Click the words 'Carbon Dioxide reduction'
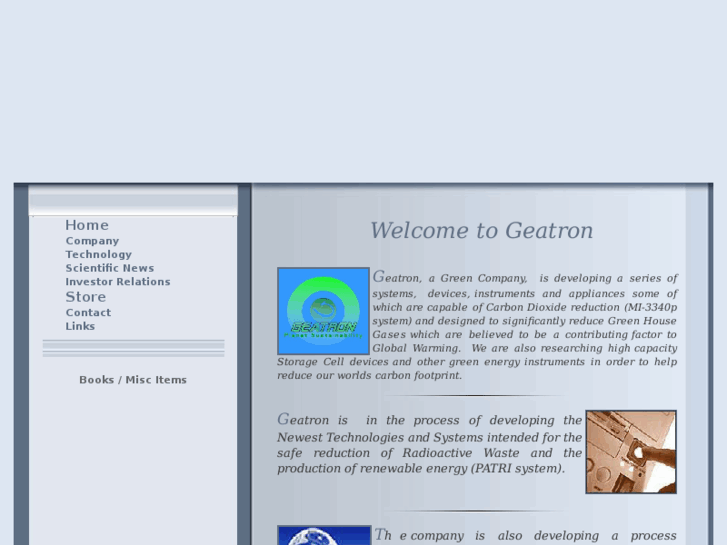Viewport: 727px width, 545px height. coord(553,308)
